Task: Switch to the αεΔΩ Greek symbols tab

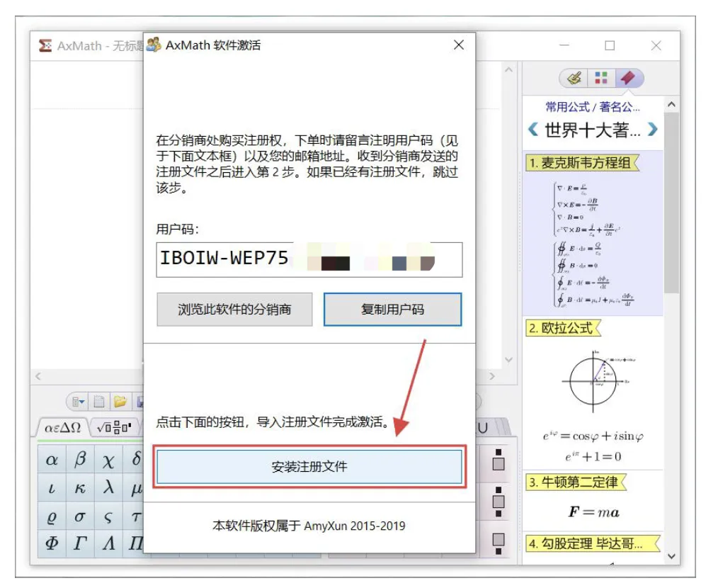Action: point(63,428)
